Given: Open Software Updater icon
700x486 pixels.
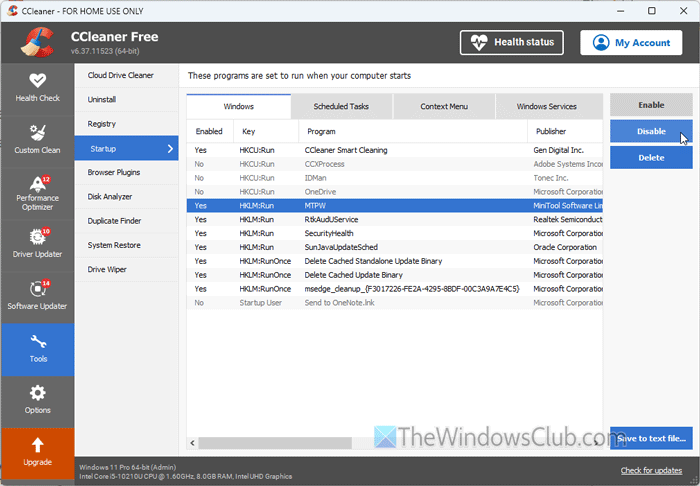Looking at the screenshot, I should (x=37, y=289).
